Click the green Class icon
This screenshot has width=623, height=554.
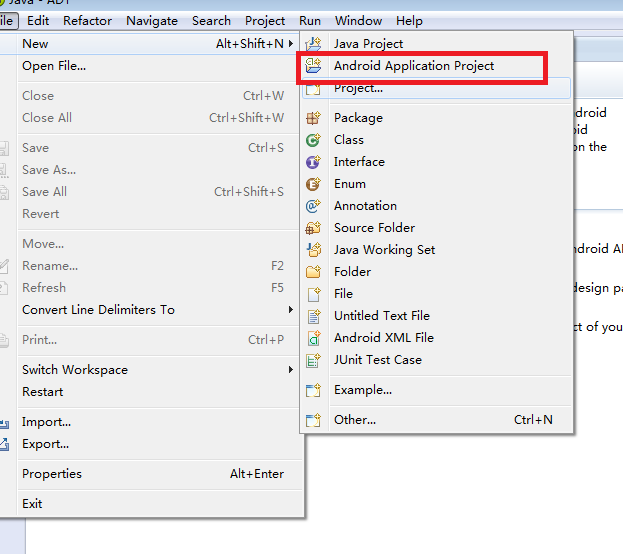click(x=313, y=140)
